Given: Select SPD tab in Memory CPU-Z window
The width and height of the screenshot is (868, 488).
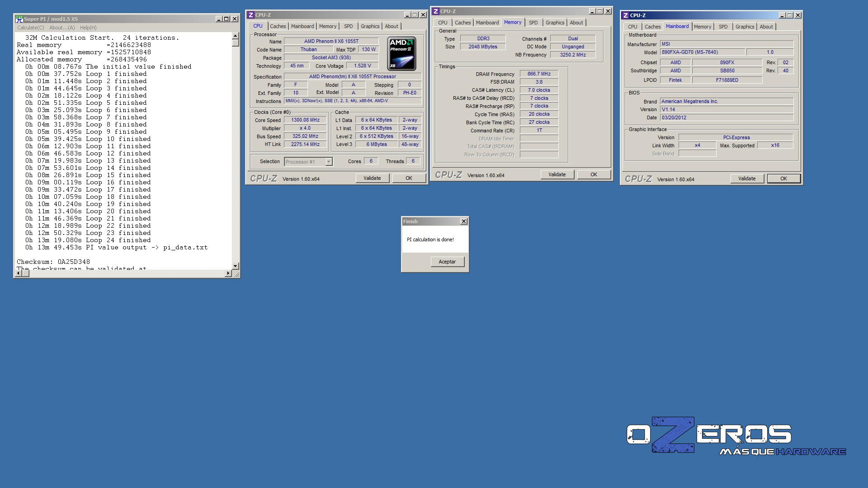Looking at the screenshot, I should [x=533, y=23].
